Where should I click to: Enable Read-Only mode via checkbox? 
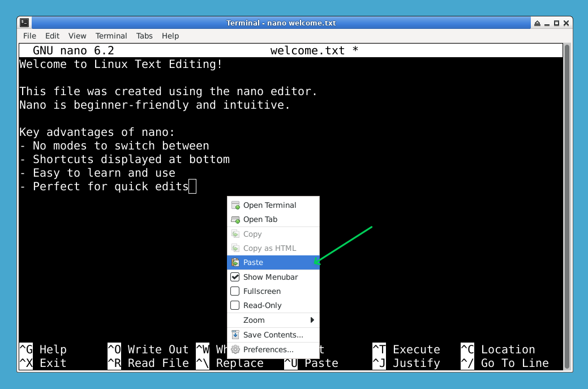pyautogui.click(x=235, y=305)
